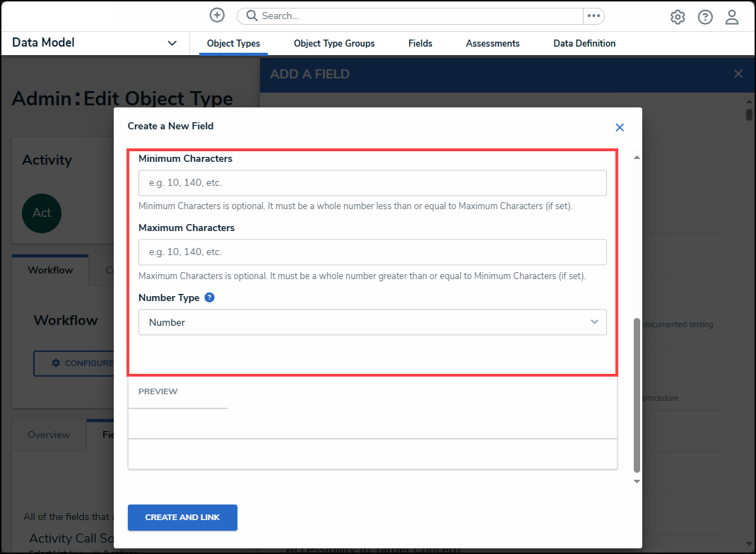Click the plus quick-create icon
This screenshot has height=554, width=756.
(x=217, y=16)
